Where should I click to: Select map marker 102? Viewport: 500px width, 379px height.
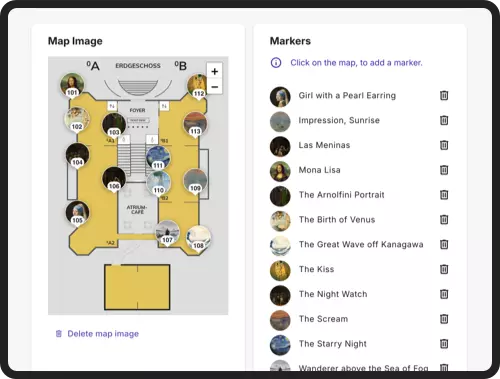(x=77, y=120)
